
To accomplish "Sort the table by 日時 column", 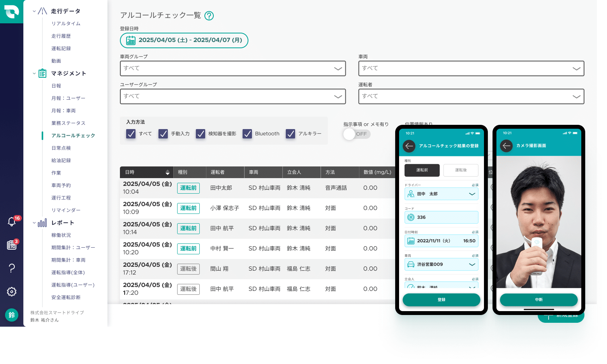I will (167, 172).
